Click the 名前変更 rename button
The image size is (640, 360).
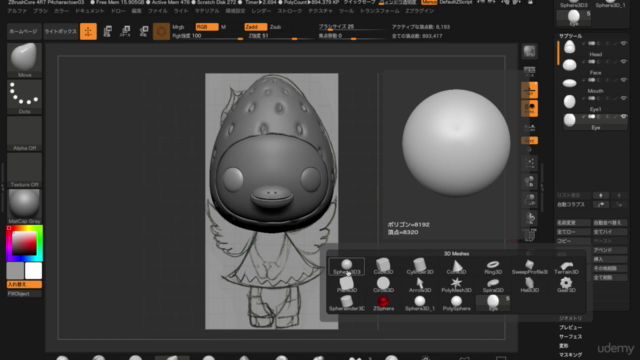click(573, 223)
